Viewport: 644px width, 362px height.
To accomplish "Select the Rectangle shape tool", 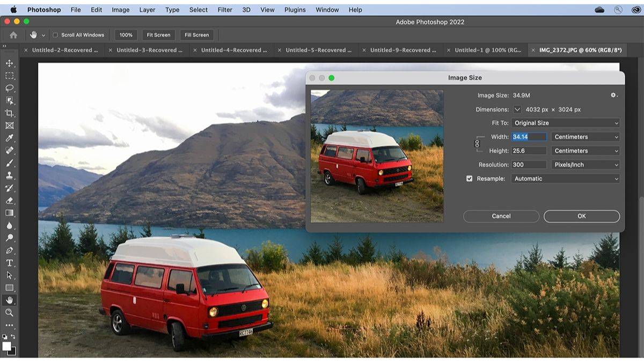I will point(10,288).
